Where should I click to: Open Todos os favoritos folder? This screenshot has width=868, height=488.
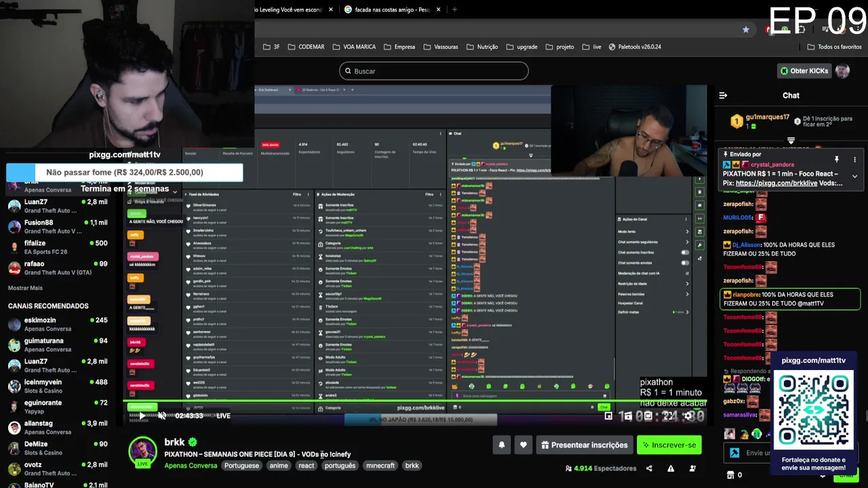click(x=834, y=47)
